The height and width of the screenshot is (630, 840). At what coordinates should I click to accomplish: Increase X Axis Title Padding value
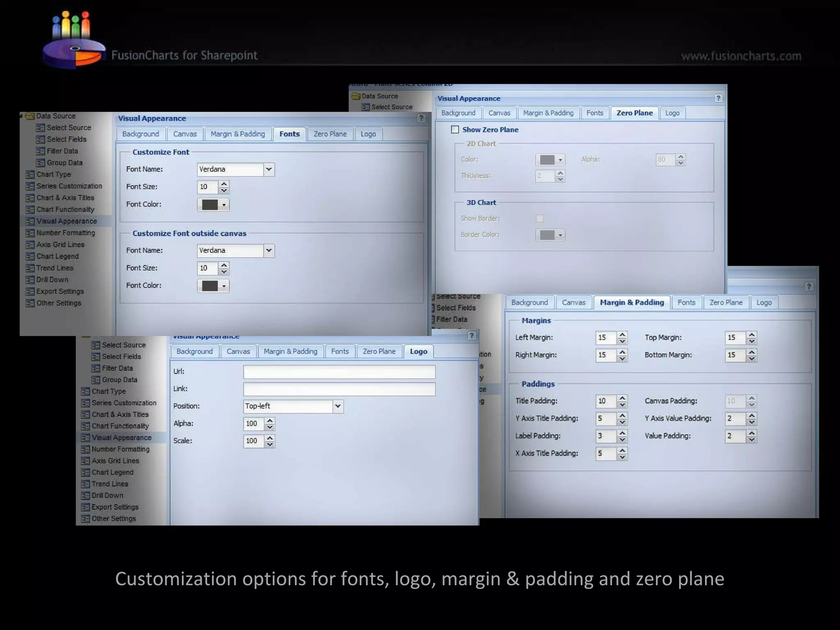[622, 450]
